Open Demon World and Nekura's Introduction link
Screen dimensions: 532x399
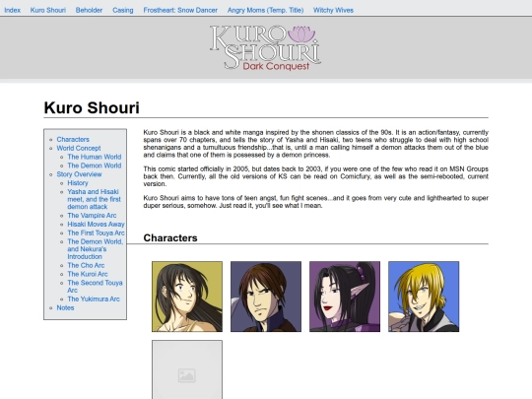point(96,249)
